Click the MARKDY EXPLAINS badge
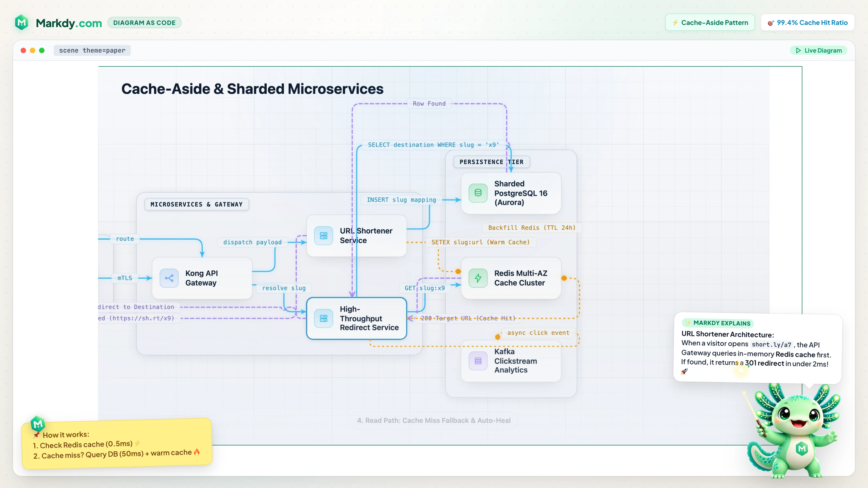 [718, 323]
